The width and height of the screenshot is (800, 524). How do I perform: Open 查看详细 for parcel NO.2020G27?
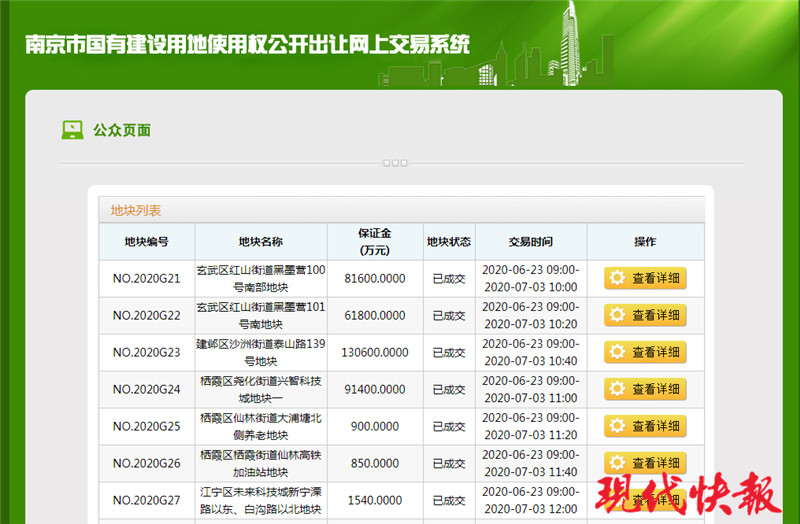click(x=645, y=499)
